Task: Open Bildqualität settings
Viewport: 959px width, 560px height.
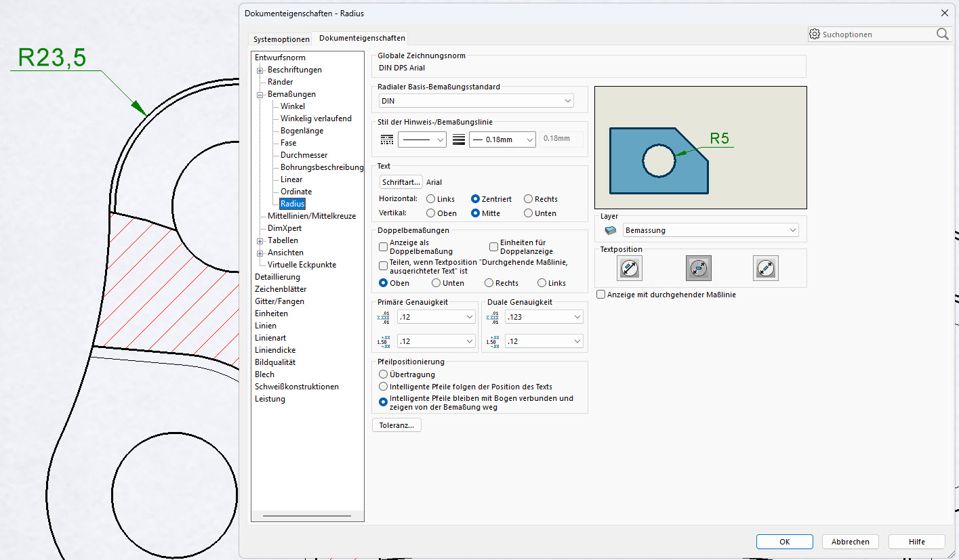Action: coord(275,362)
